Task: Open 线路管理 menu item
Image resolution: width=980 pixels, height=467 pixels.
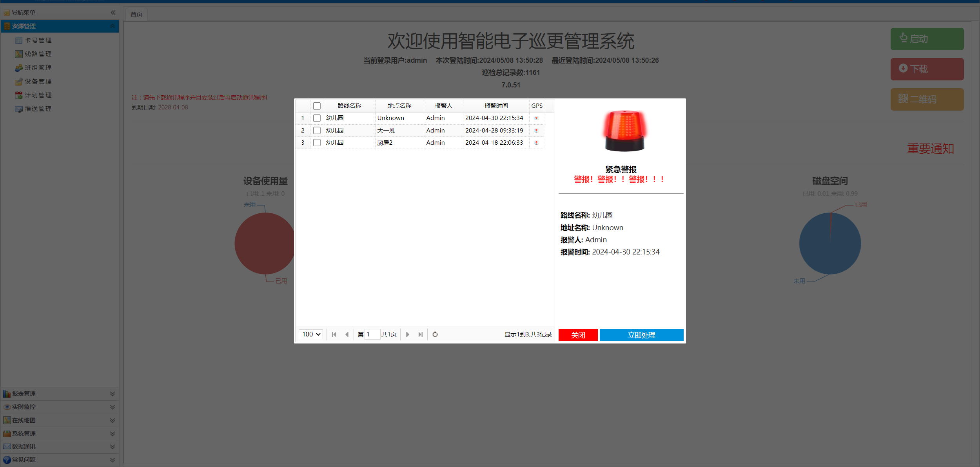Action: (x=38, y=54)
